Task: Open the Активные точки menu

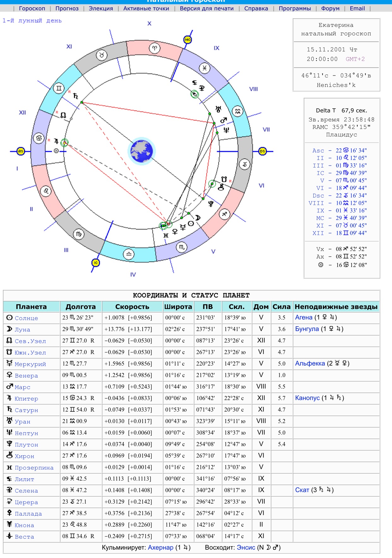Action: pos(146,9)
